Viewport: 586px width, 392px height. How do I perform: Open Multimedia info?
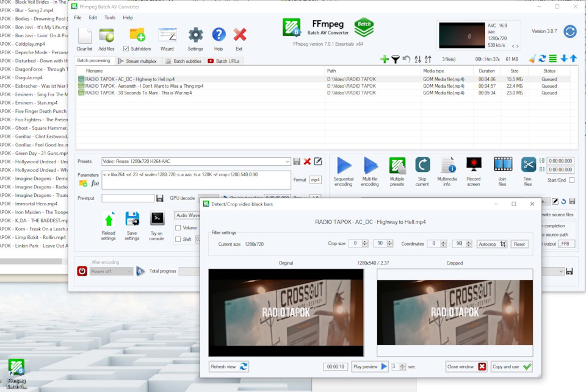click(x=447, y=166)
